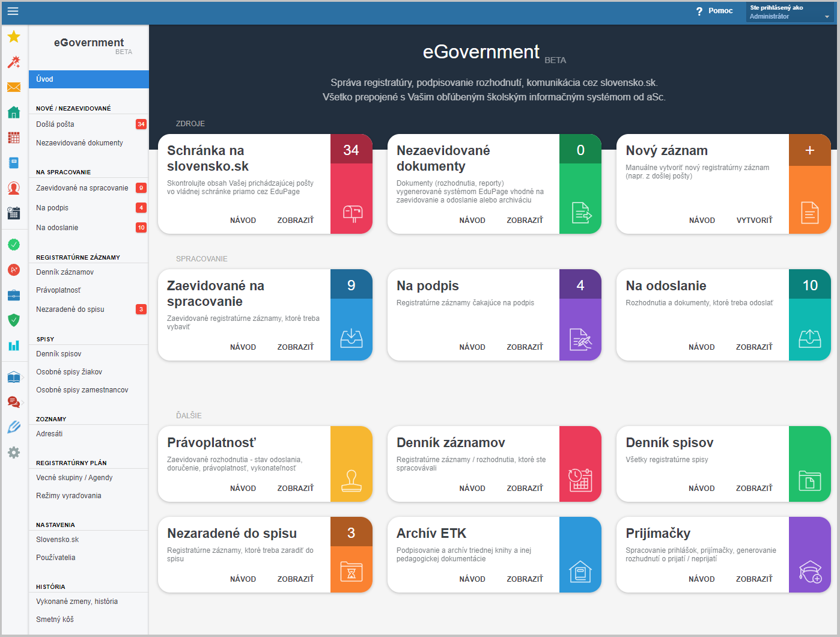
Task: Open the Pomoc help link
Action: click(714, 11)
